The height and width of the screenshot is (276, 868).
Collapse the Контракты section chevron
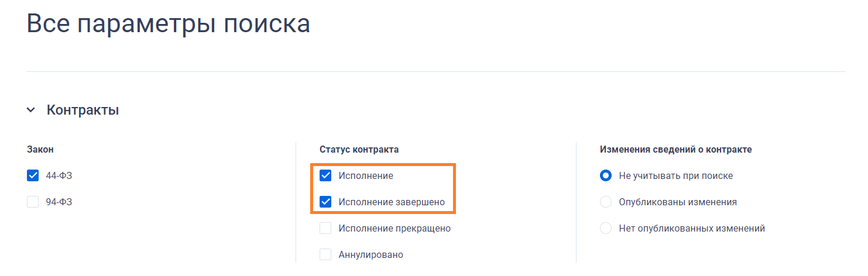pyautogui.click(x=31, y=110)
